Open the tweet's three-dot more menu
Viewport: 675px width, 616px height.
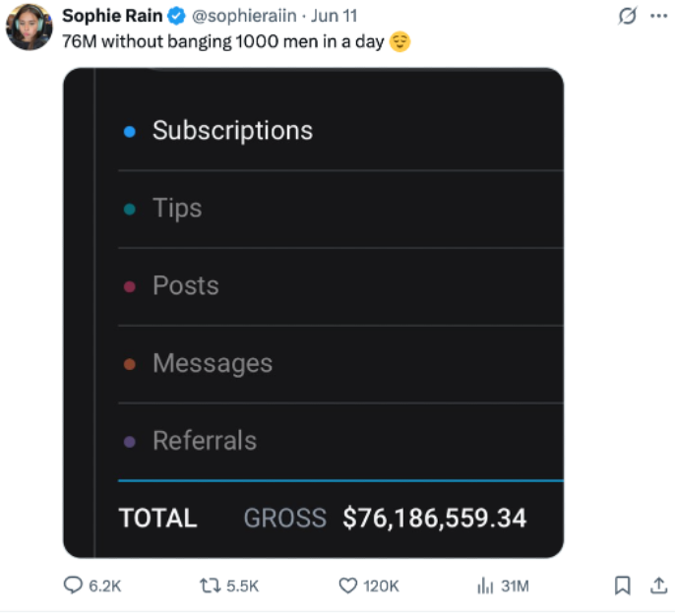point(658,17)
